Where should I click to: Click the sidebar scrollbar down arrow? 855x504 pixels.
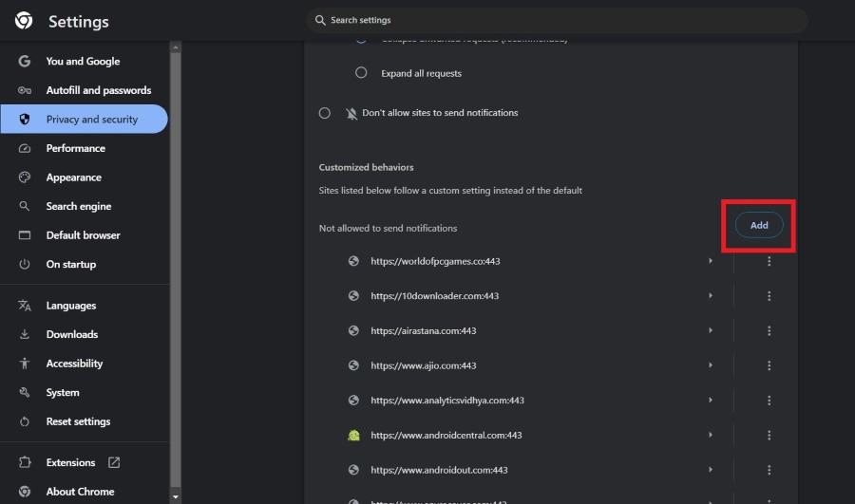tap(175, 496)
